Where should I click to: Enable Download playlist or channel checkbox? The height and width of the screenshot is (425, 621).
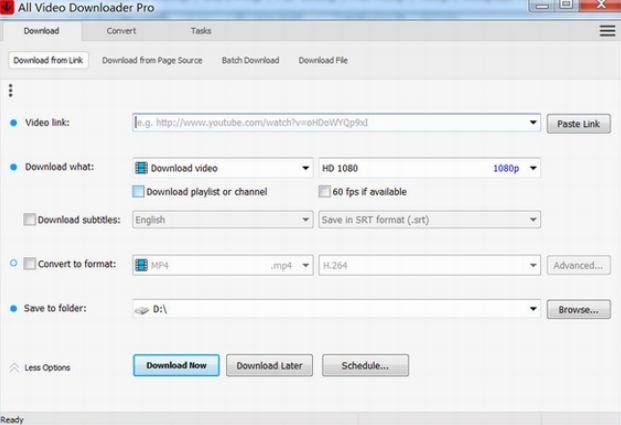(138, 192)
